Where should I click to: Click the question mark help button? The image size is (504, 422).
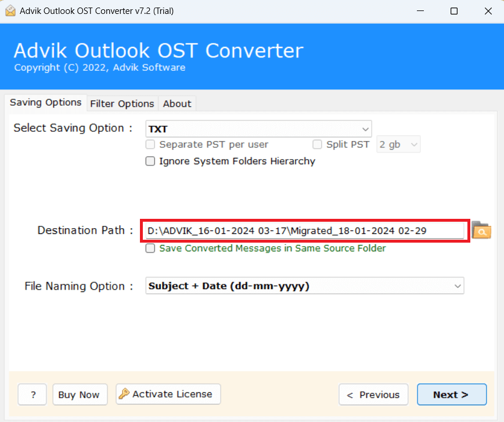point(33,394)
